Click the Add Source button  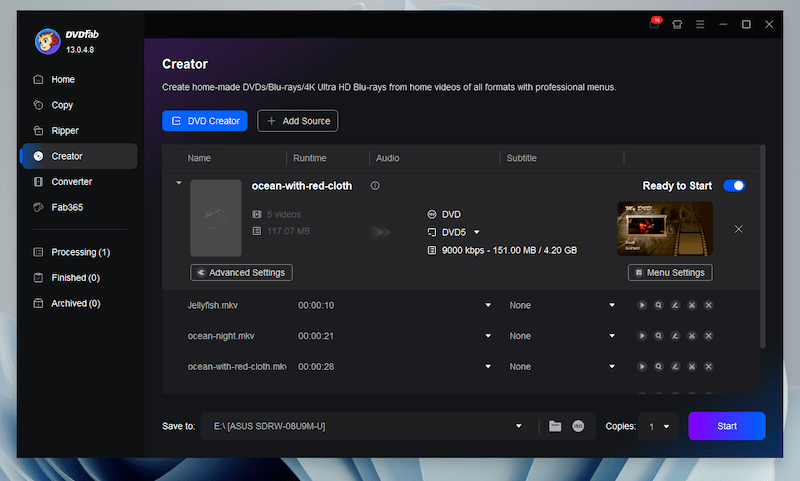(298, 121)
